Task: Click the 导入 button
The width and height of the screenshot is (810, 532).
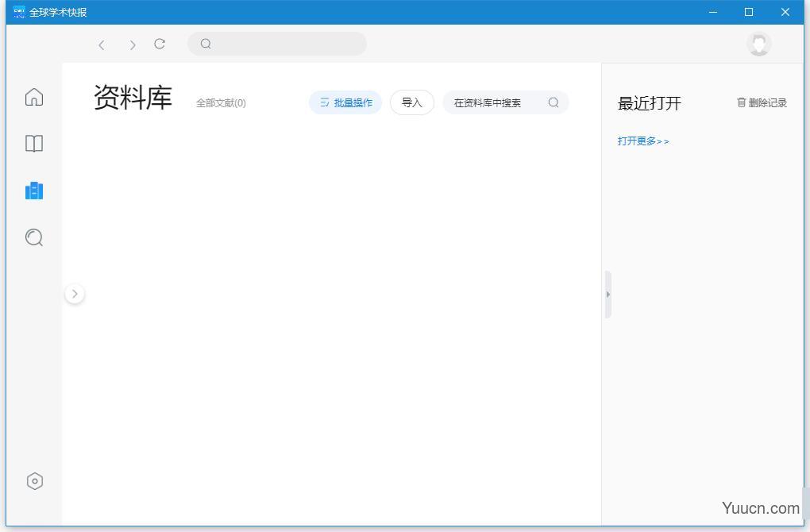Action: tap(411, 102)
